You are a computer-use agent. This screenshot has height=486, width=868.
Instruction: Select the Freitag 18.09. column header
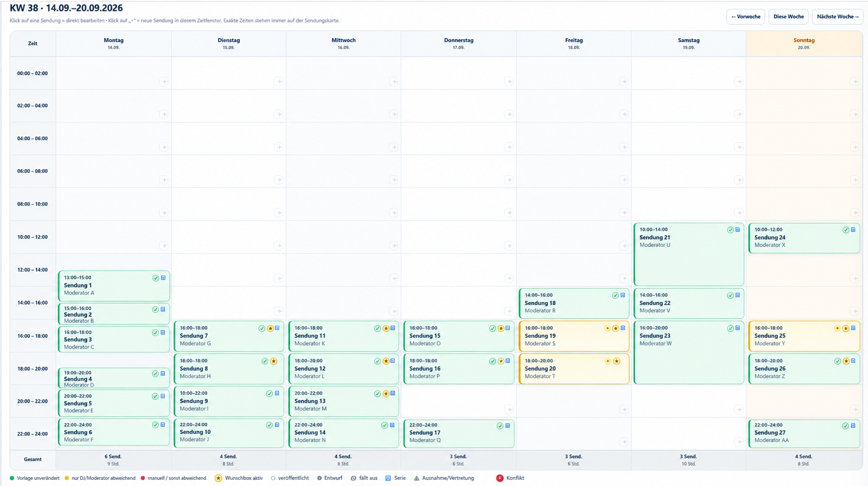[573, 44]
